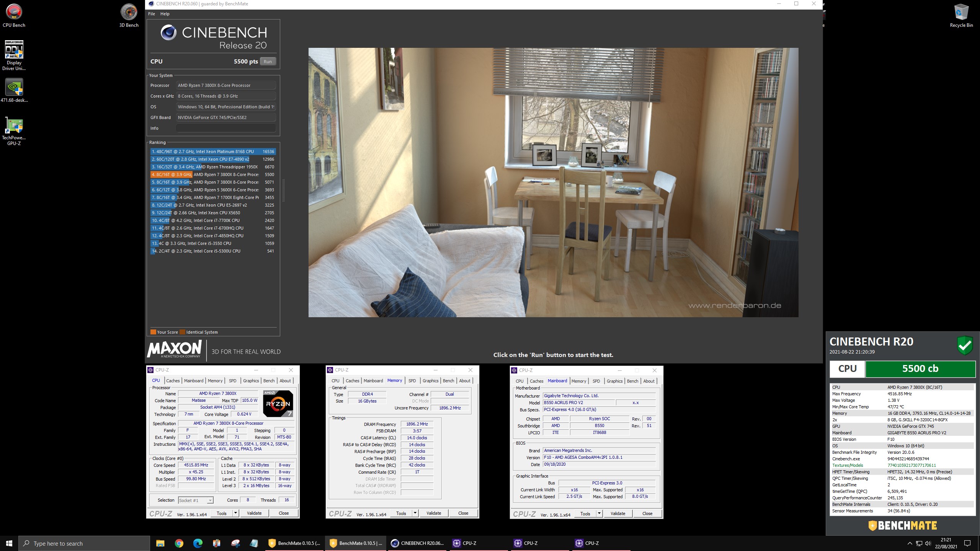The image size is (980, 551).
Task: Open Mainboard tab in first CPU-Z window
Action: [x=194, y=381]
